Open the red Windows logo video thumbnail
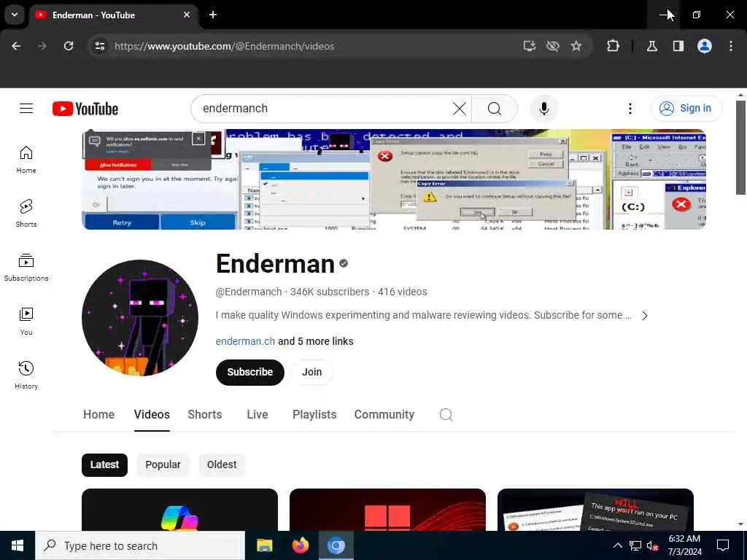The height and width of the screenshot is (560, 747). coord(387,510)
